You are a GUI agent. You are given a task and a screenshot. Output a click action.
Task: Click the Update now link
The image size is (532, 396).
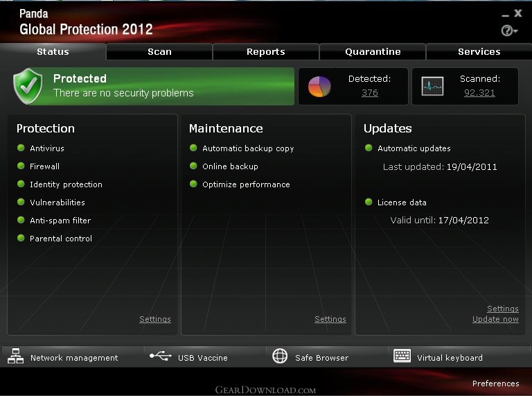coord(495,319)
